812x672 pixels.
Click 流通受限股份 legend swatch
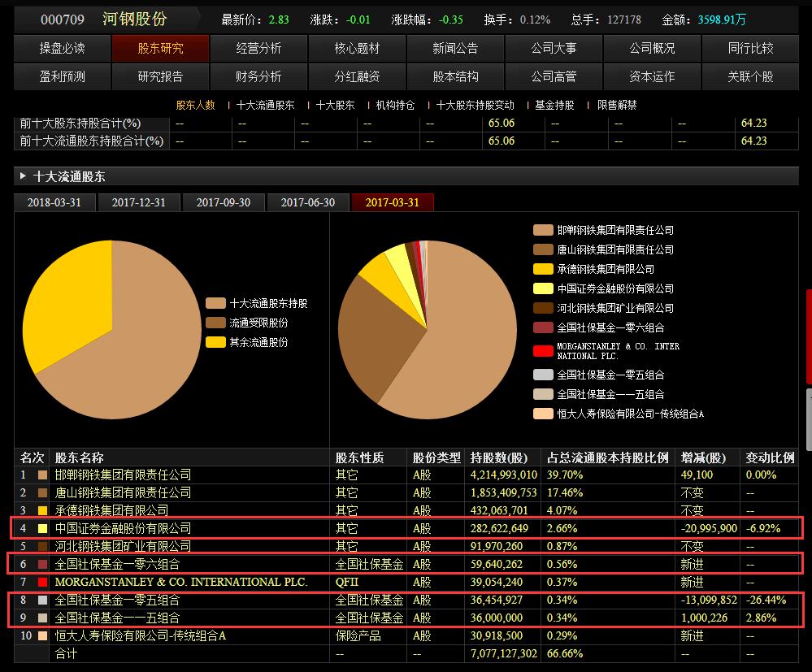coord(215,323)
